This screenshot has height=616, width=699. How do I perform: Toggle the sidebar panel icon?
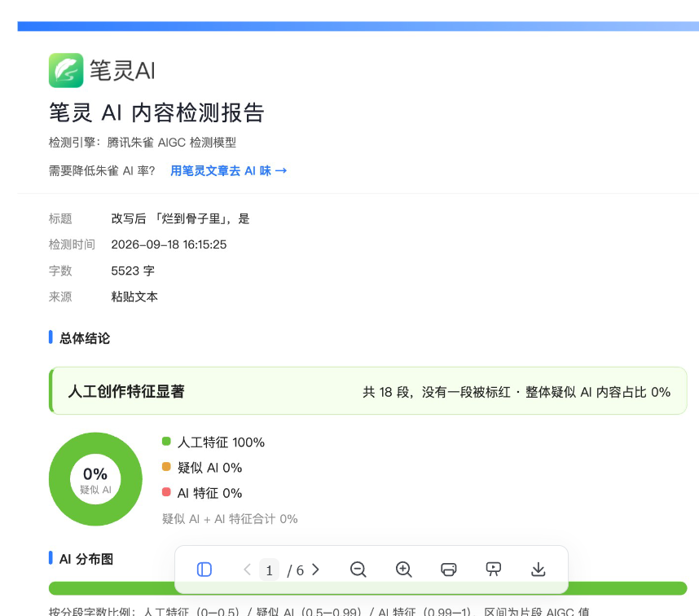pyautogui.click(x=204, y=570)
